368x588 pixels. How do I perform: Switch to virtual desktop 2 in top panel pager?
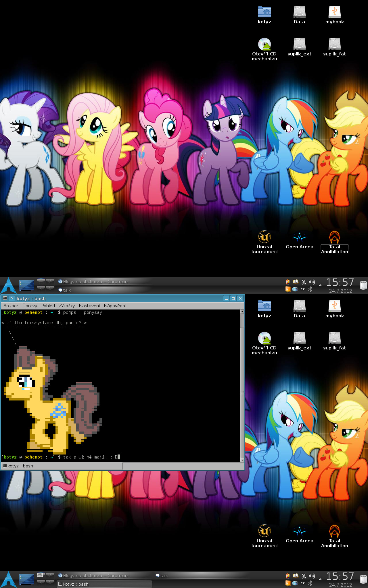point(49,281)
